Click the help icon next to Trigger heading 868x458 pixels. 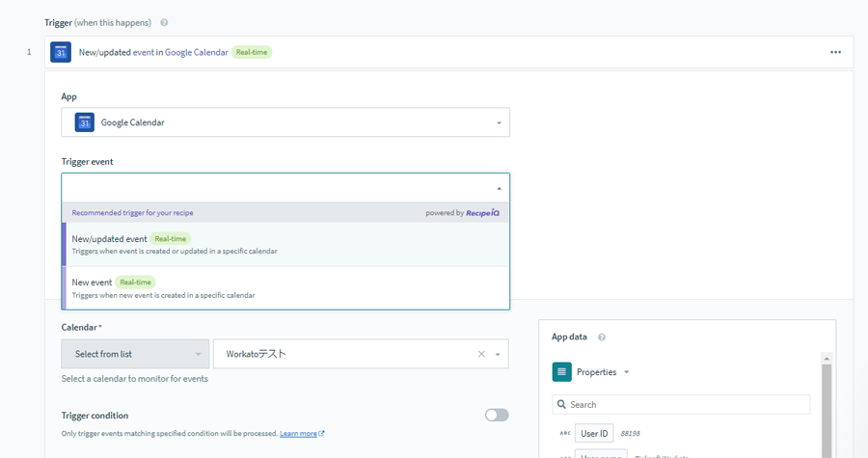click(164, 23)
